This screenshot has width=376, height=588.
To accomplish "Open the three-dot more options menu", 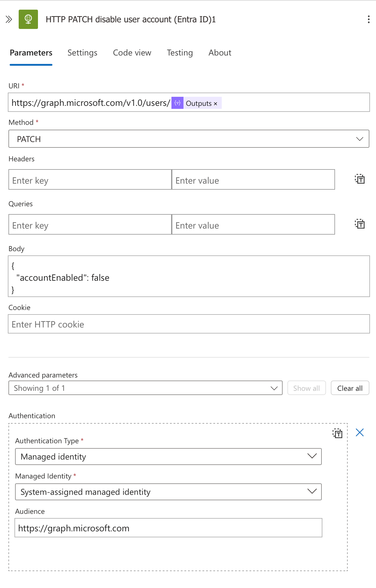I will pyautogui.click(x=368, y=19).
